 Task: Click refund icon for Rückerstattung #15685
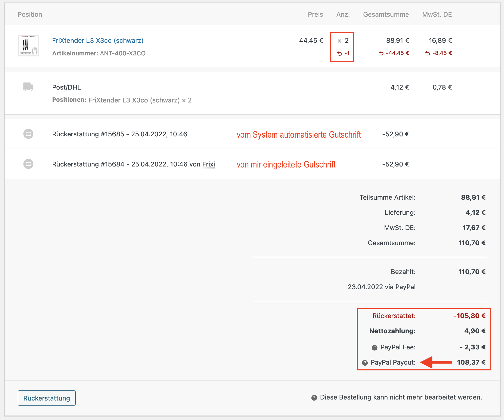[x=28, y=134]
